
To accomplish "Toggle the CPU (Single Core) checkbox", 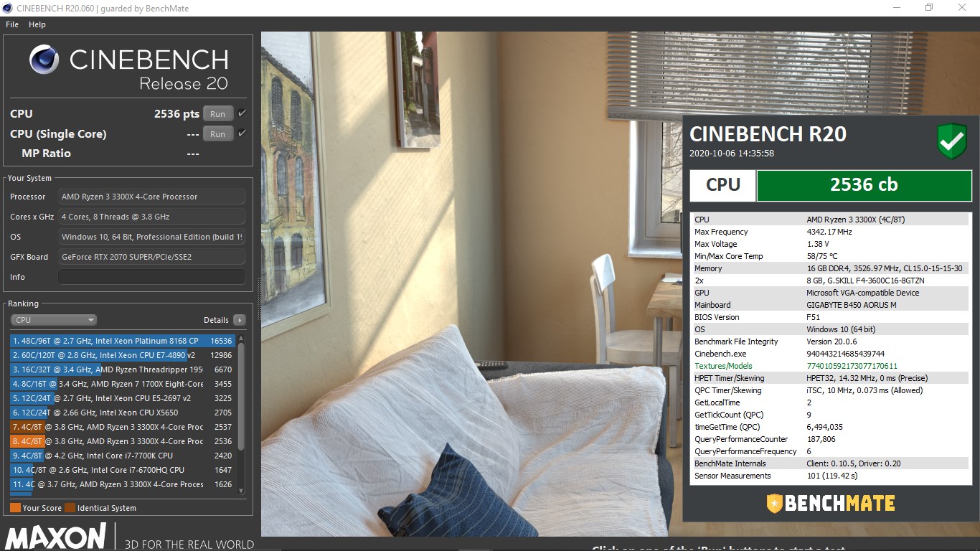I will click(x=242, y=133).
